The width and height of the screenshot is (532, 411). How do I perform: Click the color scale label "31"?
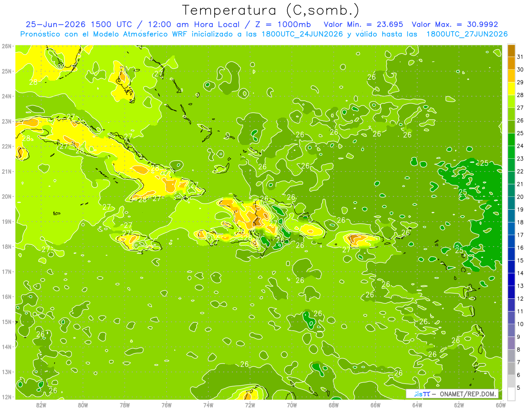click(520, 57)
